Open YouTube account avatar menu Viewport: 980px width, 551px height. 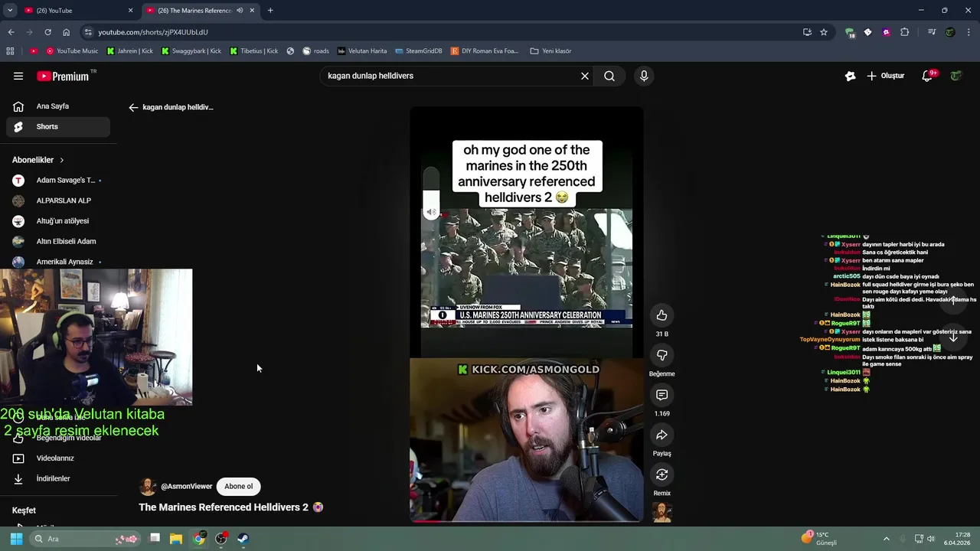coord(956,76)
